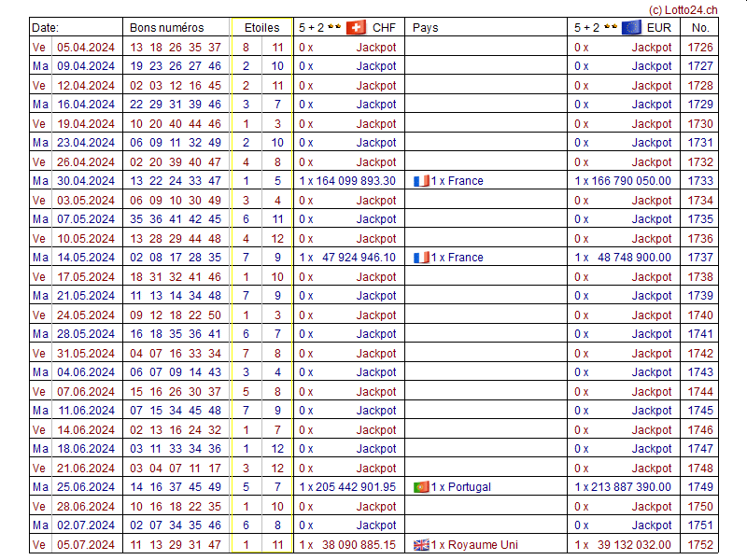Image resolution: width=747 pixels, height=560 pixels.
Task: Select draw number 1749
Action: [x=700, y=487]
